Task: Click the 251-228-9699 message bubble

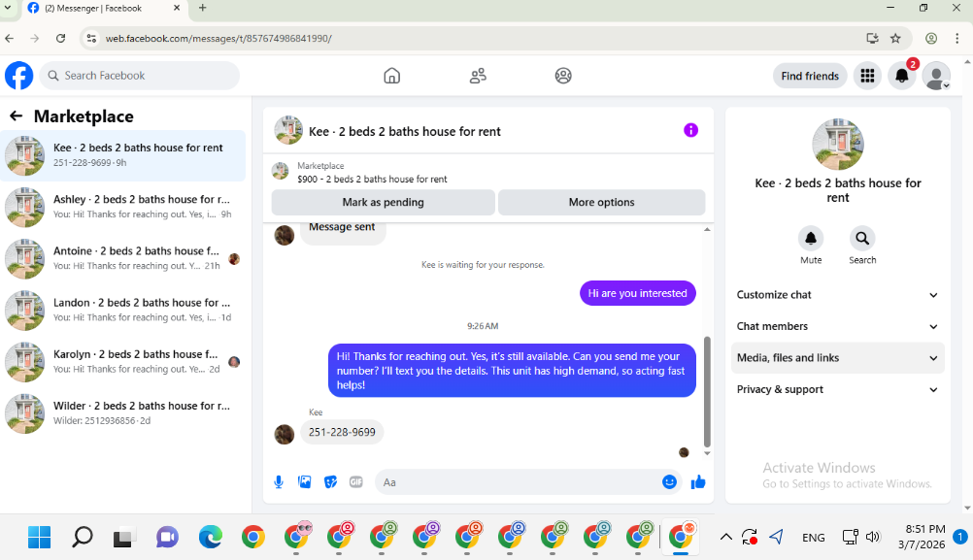Action: [342, 432]
